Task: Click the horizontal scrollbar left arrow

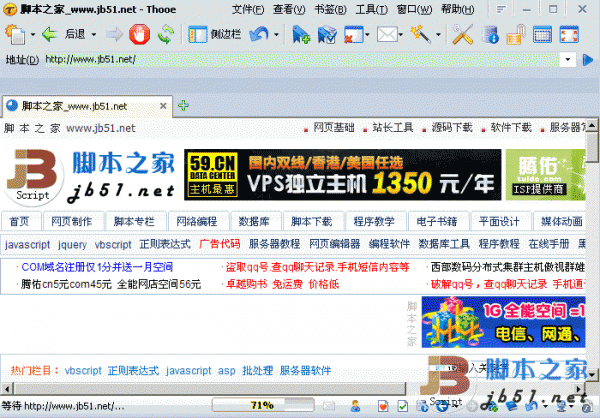Action: (x=7, y=389)
